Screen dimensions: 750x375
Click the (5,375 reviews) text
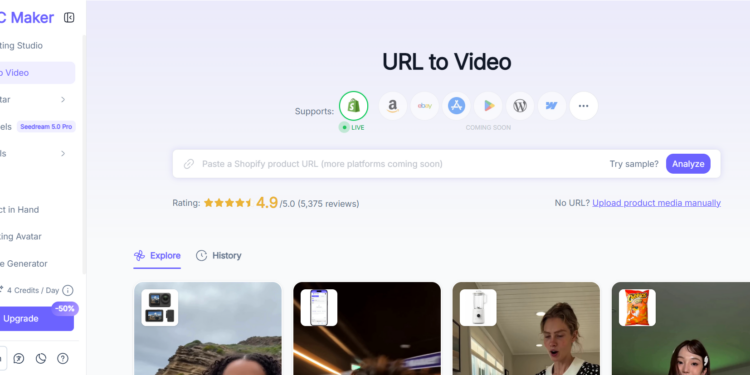(x=328, y=204)
